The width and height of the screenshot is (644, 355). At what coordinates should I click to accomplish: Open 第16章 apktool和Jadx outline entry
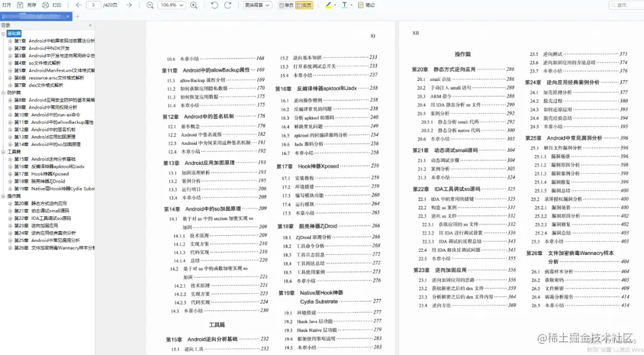coord(49,167)
